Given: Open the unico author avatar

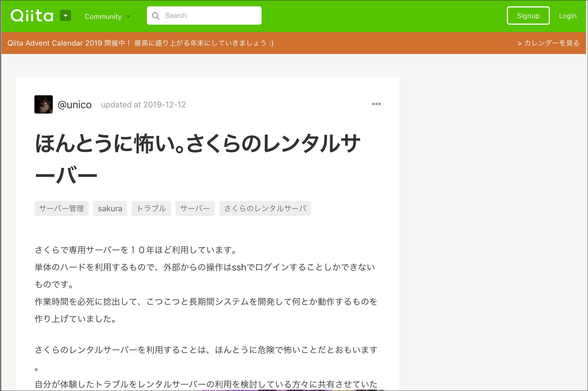Looking at the screenshot, I should coord(44,104).
